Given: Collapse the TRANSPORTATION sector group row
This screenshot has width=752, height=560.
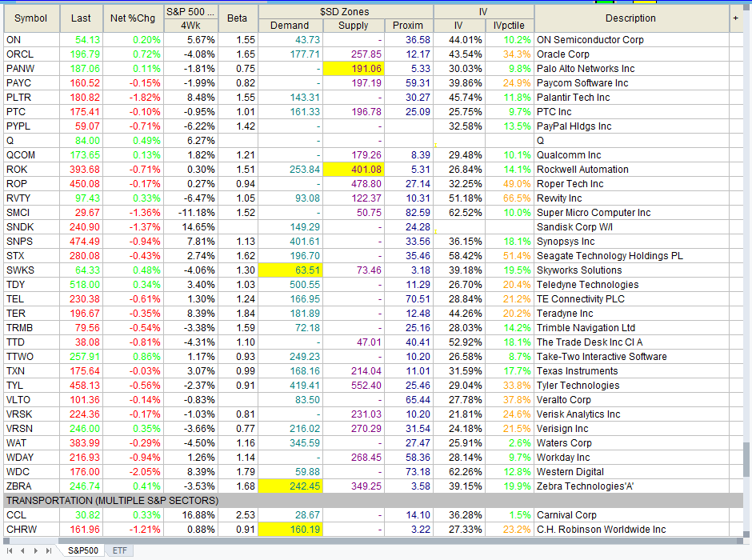Looking at the screenshot, I should [112, 501].
